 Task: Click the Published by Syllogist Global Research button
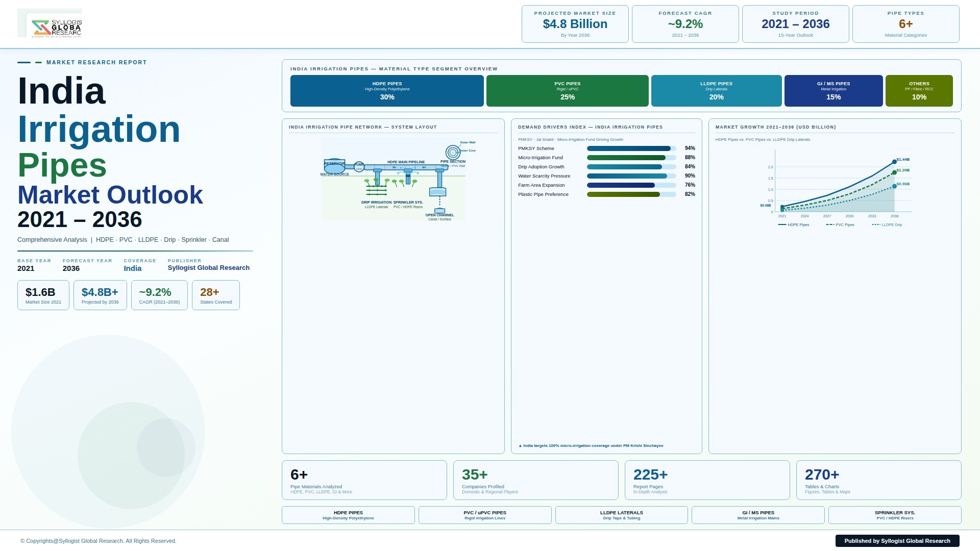tap(897, 541)
